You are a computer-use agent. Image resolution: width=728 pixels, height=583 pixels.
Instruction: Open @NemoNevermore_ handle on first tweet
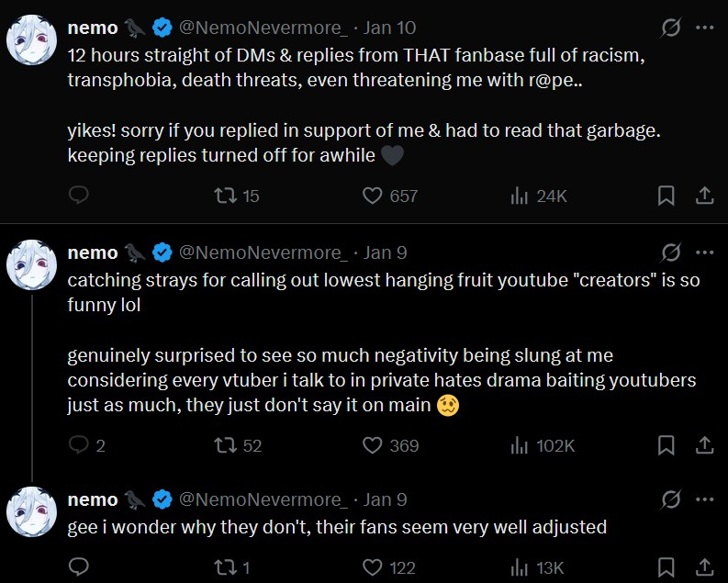(x=262, y=28)
